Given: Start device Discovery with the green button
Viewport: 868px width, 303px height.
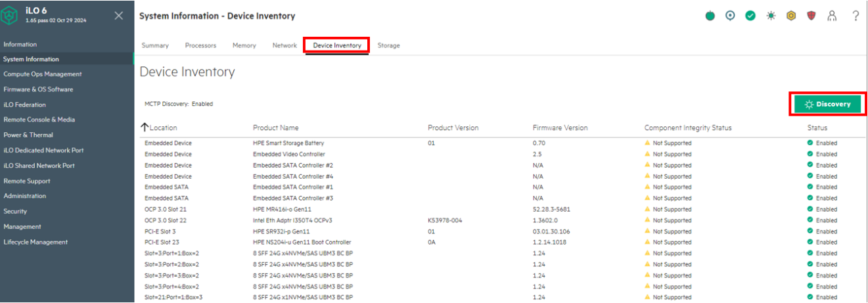Looking at the screenshot, I should click(827, 104).
